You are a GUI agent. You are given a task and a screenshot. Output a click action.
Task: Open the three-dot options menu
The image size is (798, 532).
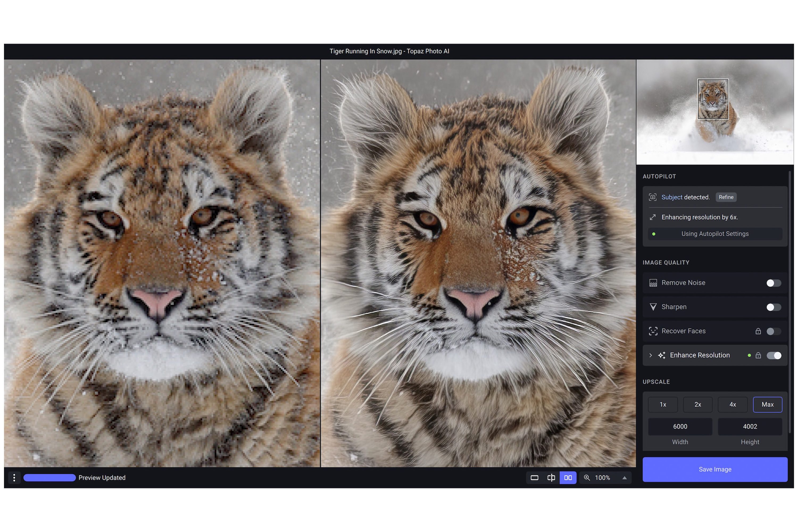[14, 478]
